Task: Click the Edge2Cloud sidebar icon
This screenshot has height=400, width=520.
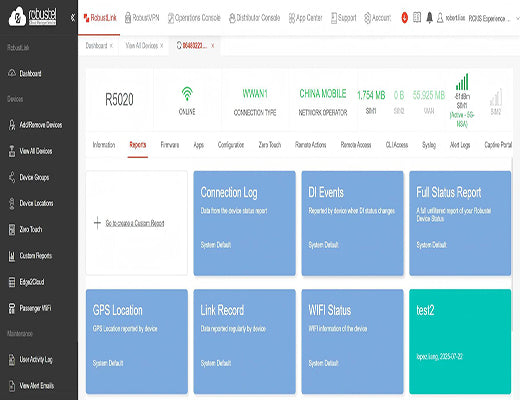Action: (12, 282)
